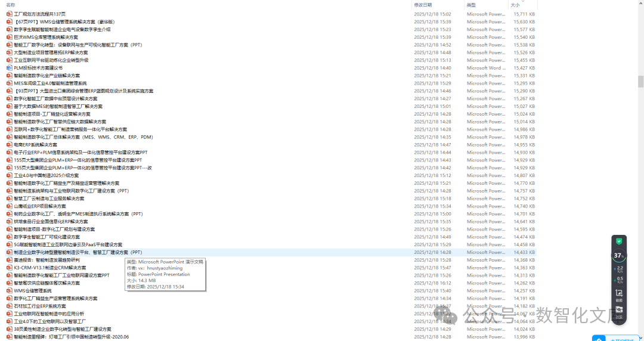This screenshot has height=341, width=644.
Task: Select the icon of 智能制造里程碑：灯塔工厂 file
Action: (10, 337)
